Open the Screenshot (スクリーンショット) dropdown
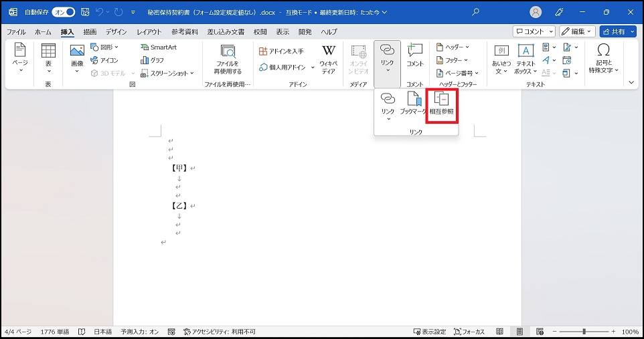Screen dimensions: 644x339 click(x=167, y=73)
